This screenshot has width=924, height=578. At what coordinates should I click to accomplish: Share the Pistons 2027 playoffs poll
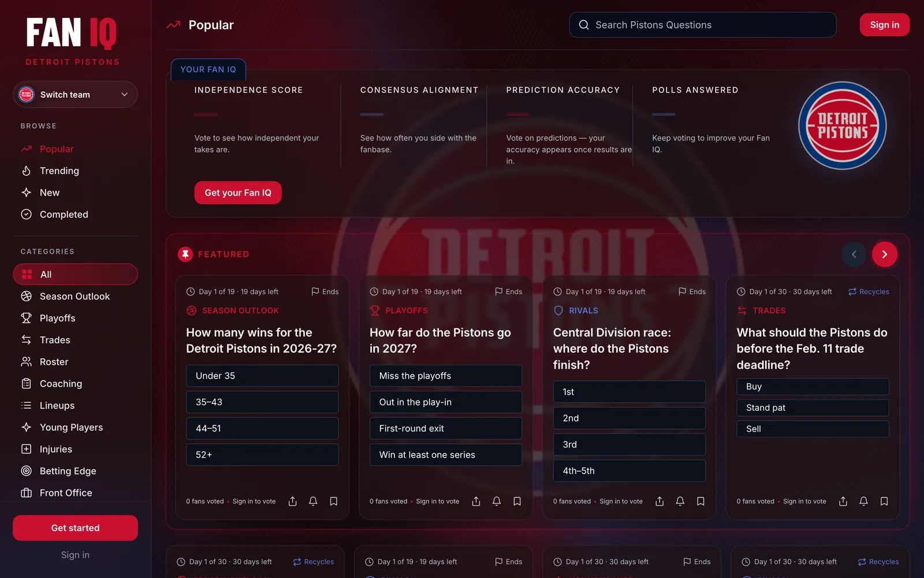pyautogui.click(x=476, y=501)
